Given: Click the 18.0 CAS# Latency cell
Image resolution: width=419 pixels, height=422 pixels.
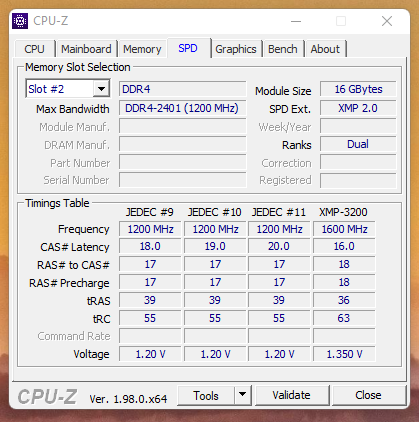Looking at the screenshot, I should tap(150, 246).
